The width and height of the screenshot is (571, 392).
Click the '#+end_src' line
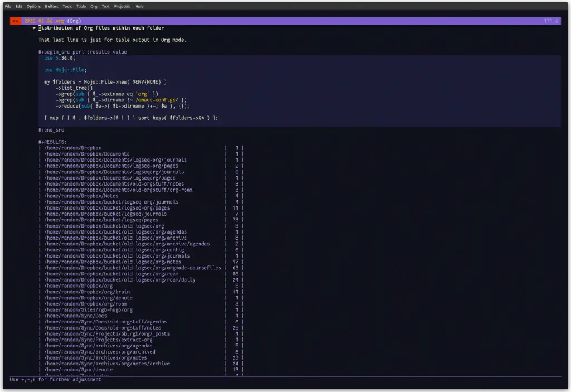tap(51, 130)
